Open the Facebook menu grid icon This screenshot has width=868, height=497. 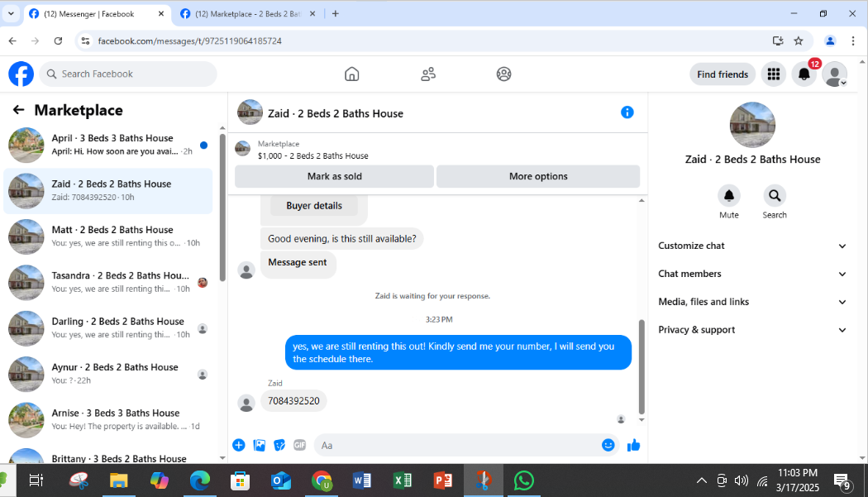[x=773, y=74]
